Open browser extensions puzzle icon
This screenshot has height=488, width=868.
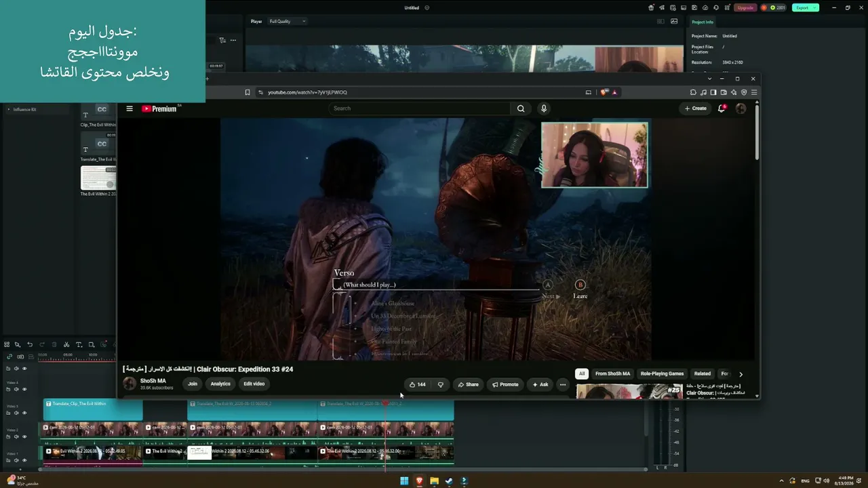[x=693, y=92]
